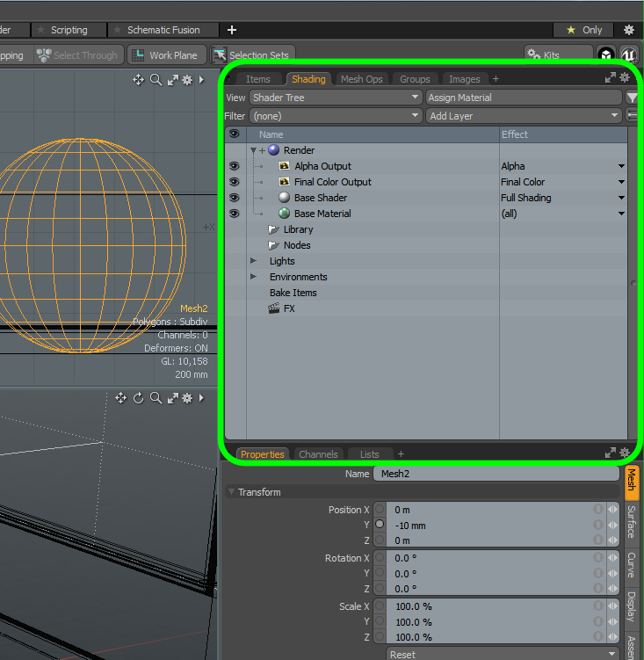
Task: Click the filter funnel icon beside Assign Material
Action: [631, 98]
